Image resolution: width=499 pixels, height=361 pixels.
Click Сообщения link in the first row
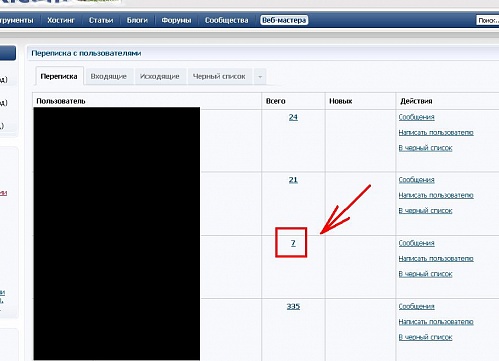tap(417, 117)
